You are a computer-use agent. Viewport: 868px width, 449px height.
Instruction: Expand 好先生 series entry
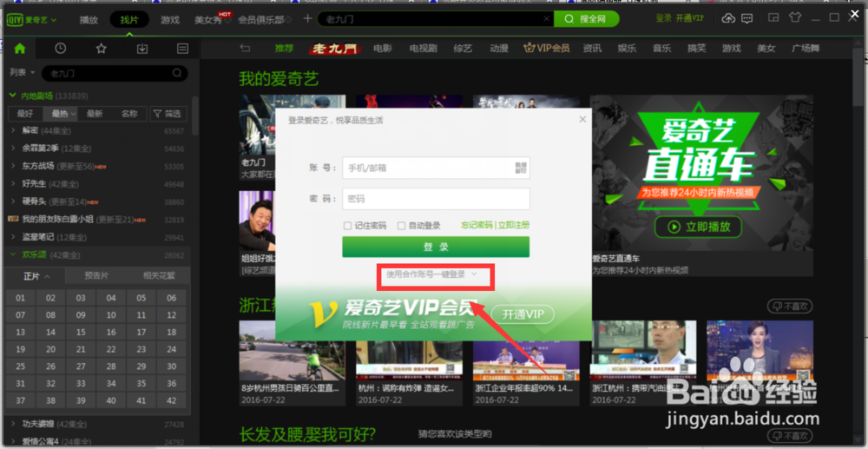pyautogui.click(x=13, y=184)
